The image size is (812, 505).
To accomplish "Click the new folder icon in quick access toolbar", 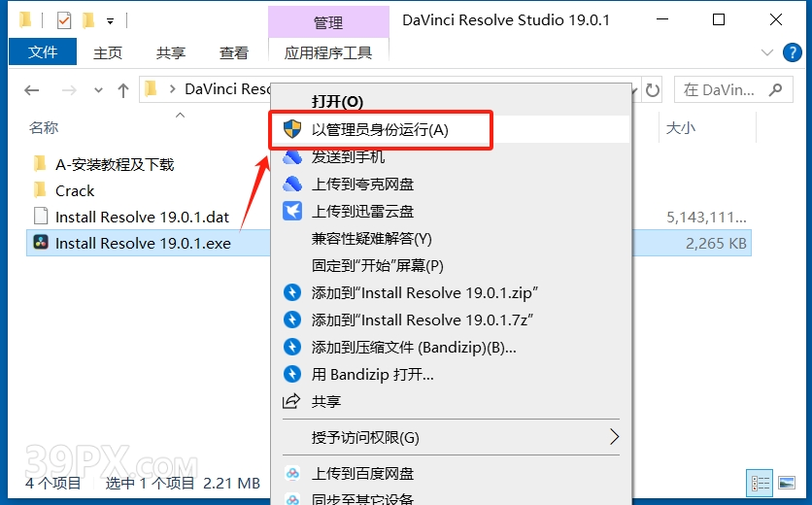I will (89, 20).
